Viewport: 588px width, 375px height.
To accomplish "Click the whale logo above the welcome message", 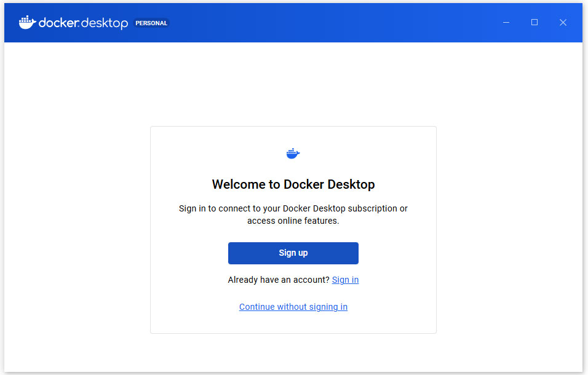I will point(293,153).
